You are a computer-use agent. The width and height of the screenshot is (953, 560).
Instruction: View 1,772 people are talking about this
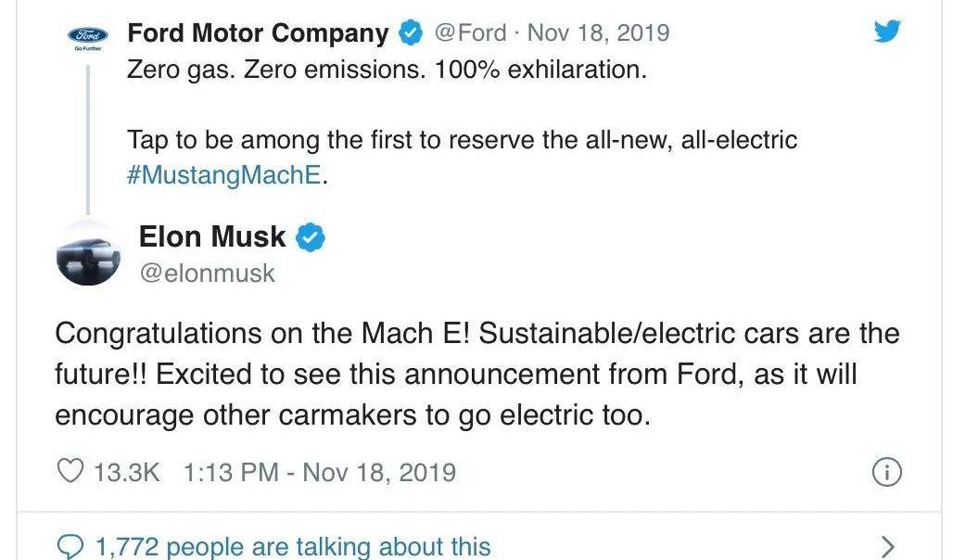293,546
